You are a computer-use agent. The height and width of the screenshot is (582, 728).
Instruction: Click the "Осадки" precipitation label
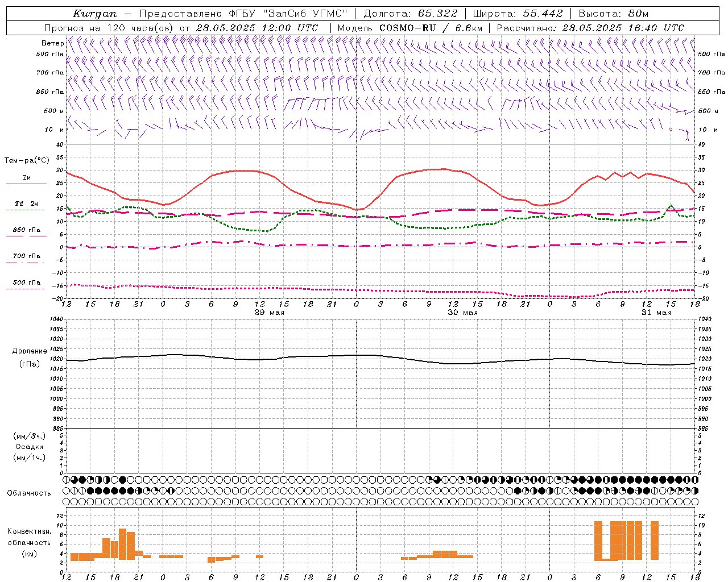(x=30, y=447)
